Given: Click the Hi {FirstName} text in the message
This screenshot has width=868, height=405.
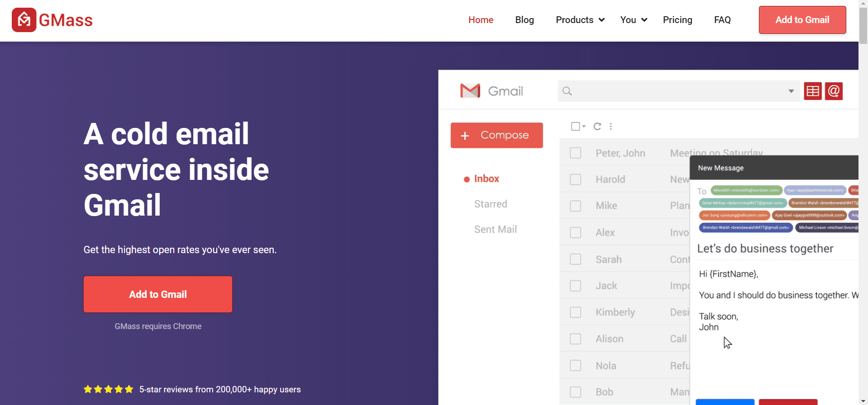Looking at the screenshot, I should (x=728, y=274).
